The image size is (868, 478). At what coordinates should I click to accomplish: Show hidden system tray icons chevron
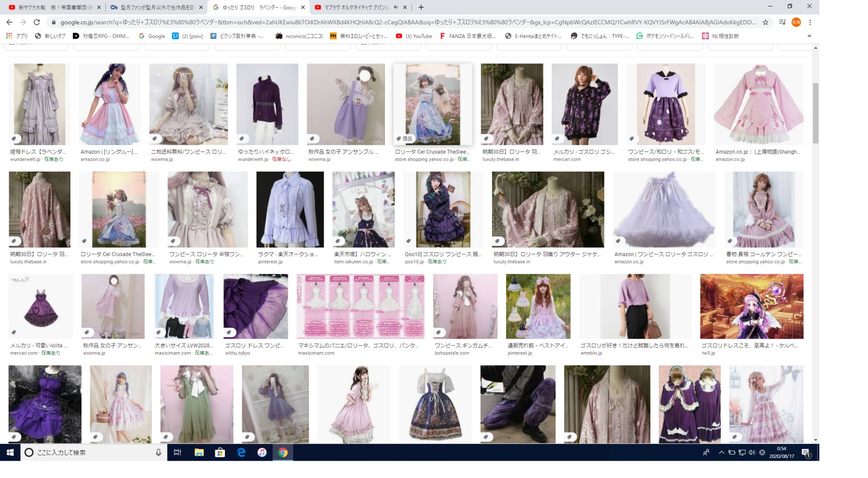click(x=721, y=452)
